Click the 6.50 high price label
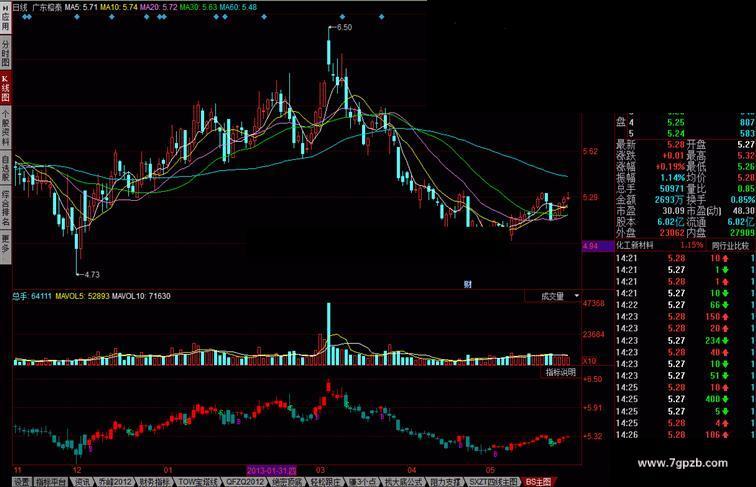Screen dimensions: 756x487 (344, 27)
